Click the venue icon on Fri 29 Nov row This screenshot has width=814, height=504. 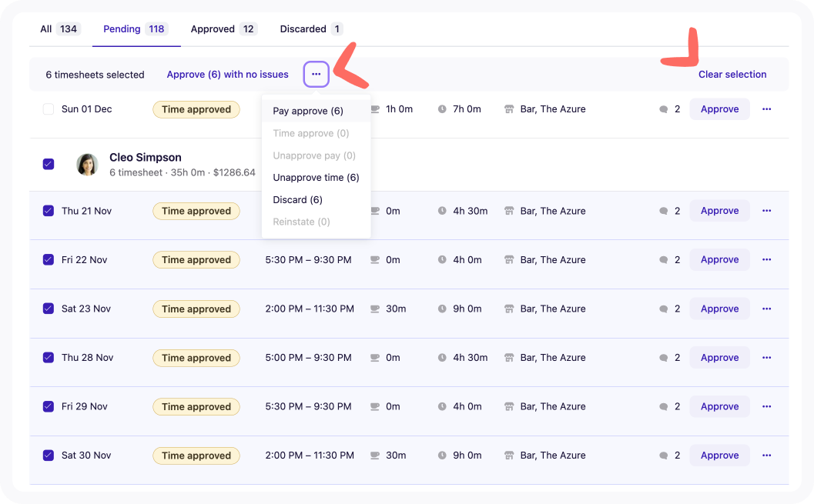coord(509,406)
